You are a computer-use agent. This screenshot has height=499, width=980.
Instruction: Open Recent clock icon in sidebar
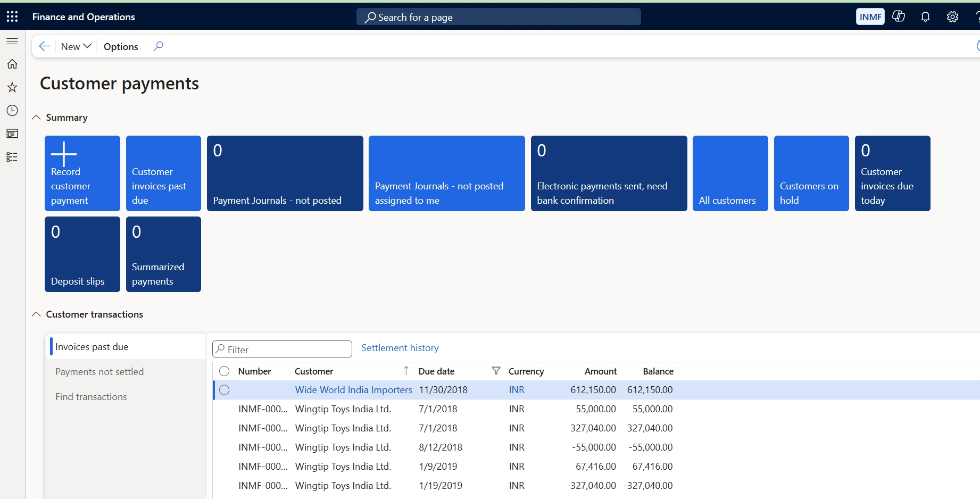click(x=12, y=110)
